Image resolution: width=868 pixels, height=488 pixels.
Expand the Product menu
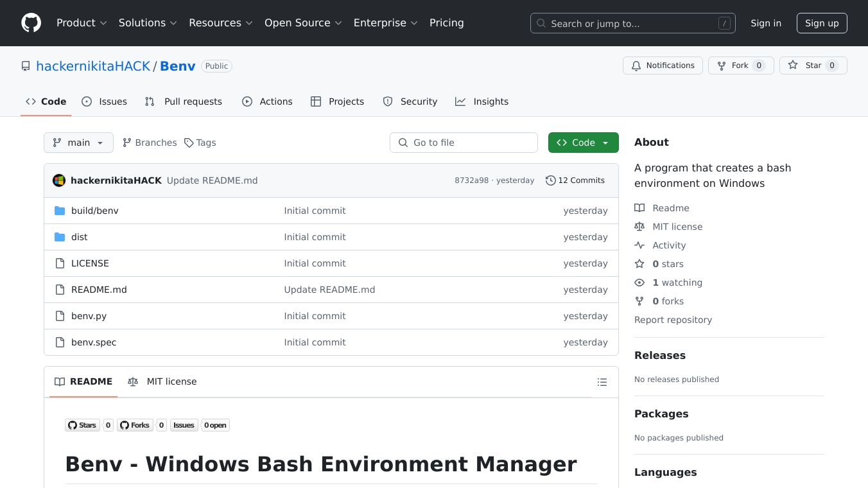(x=81, y=23)
